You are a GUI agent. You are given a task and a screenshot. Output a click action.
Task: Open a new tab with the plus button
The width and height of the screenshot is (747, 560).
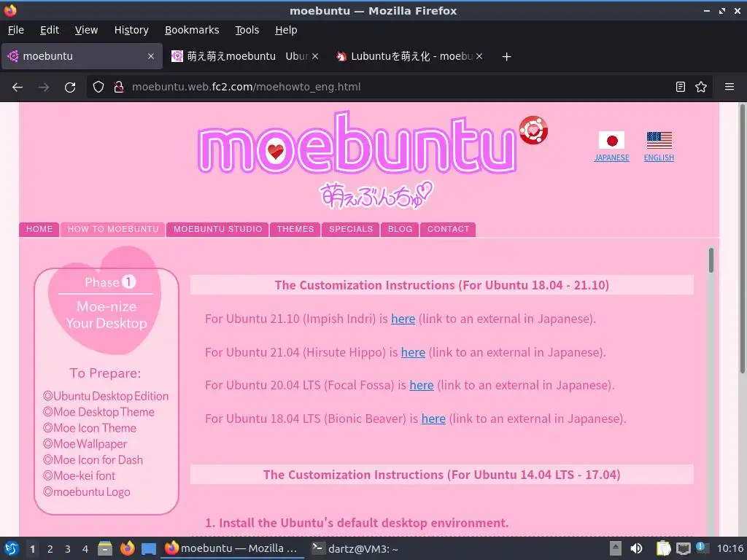click(506, 57)
